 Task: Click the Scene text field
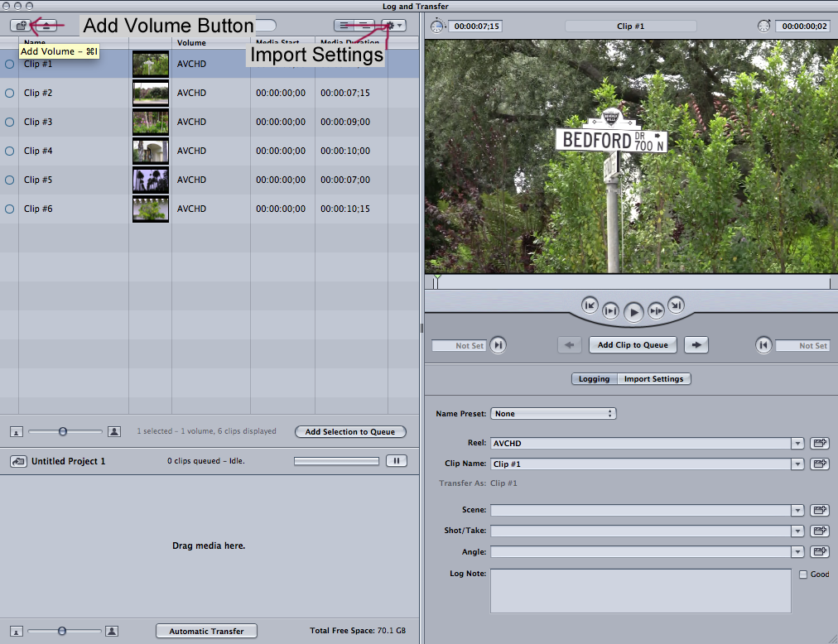[x=641, y=510]
